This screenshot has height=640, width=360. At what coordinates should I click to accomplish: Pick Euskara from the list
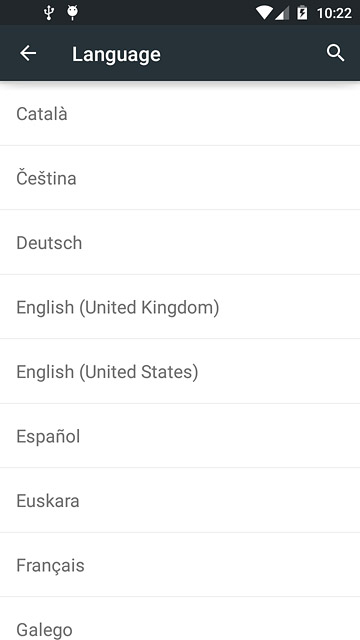coord(180,500)
